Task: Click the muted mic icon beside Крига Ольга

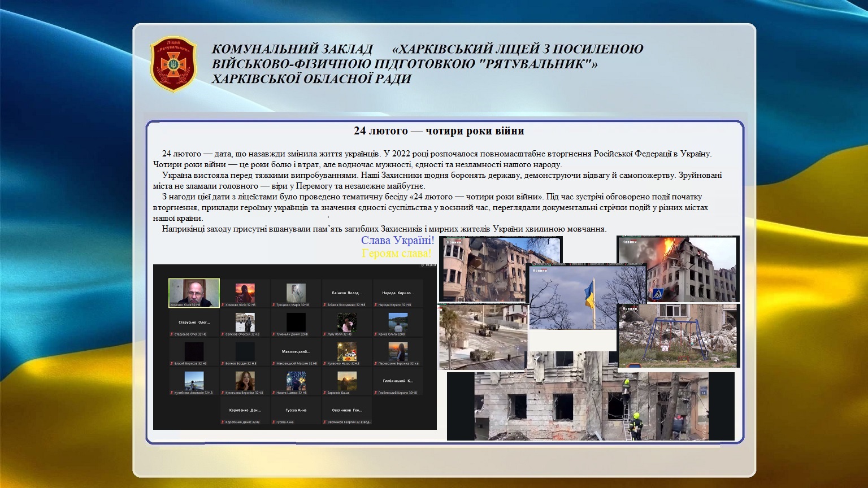Action: [x=375, y=334]
